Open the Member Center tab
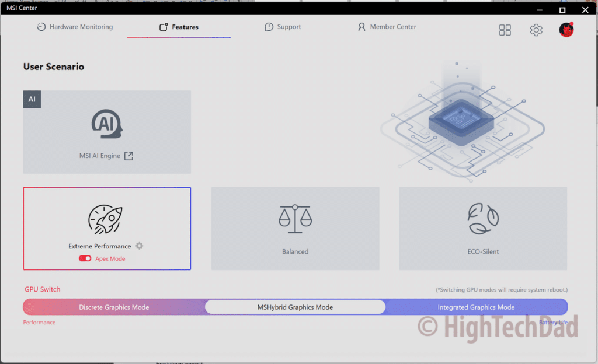 pos(387,27)
